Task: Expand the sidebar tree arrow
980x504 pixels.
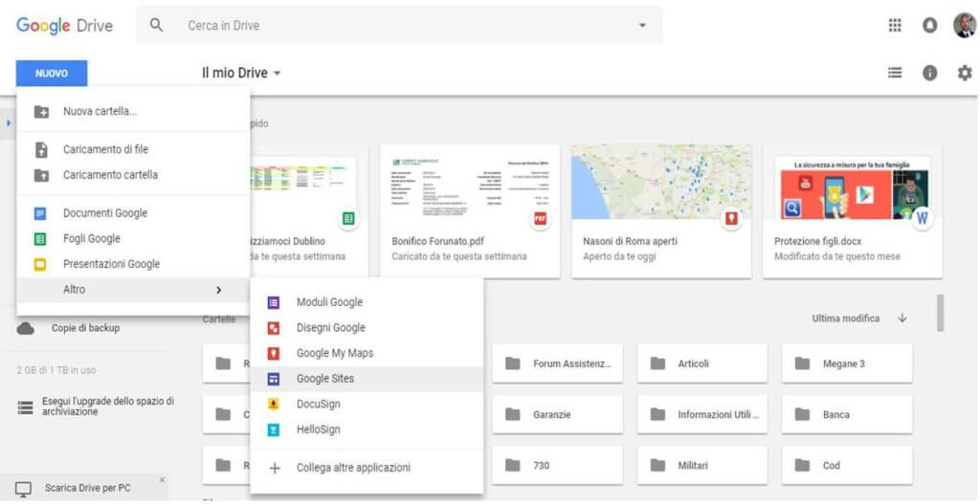Action: click(x=10, y=122)
